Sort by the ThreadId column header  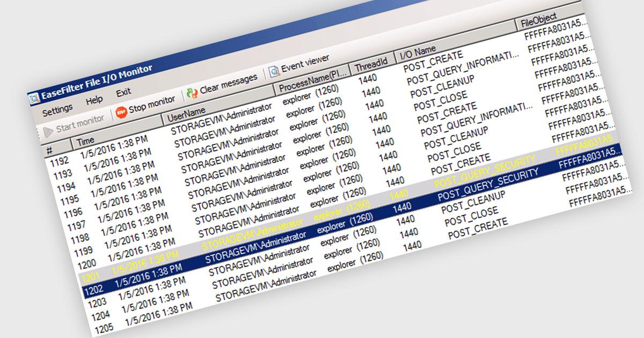click(372, 65)
